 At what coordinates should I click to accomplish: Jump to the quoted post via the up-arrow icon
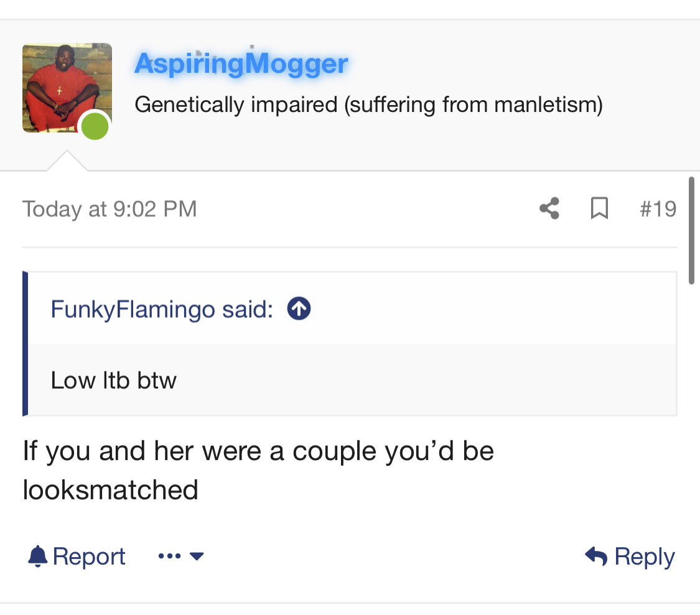point(299,309)
